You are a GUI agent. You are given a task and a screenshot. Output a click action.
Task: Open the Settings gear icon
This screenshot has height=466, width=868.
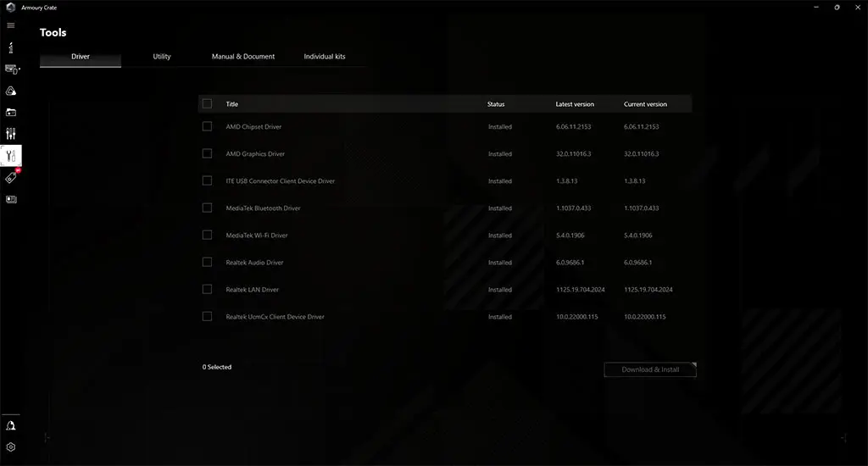click(11, 447)
